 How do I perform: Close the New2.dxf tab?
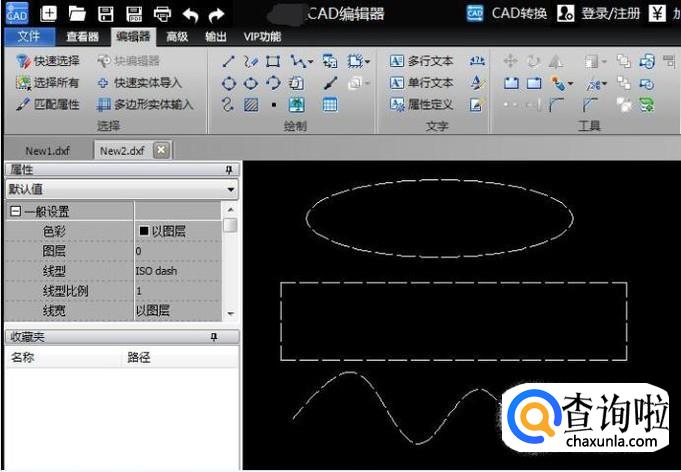(x=160, y=150)
